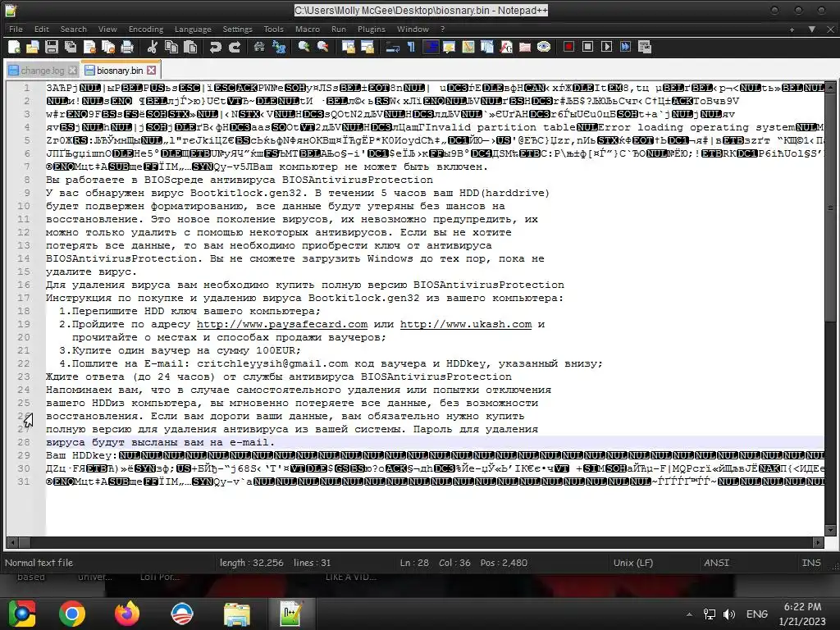Click the Save All toolbar icon
This screenshot has height=630, width=840.
coord(71,47)
